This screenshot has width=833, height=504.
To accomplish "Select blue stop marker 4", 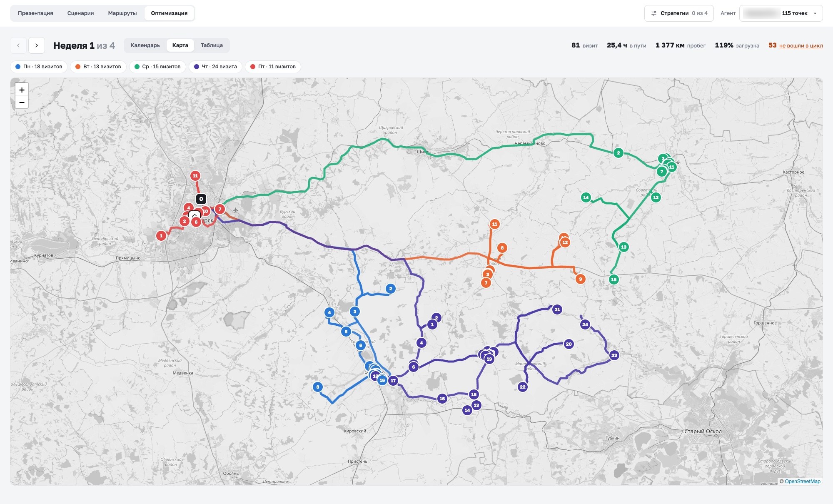I will point(329,312).
